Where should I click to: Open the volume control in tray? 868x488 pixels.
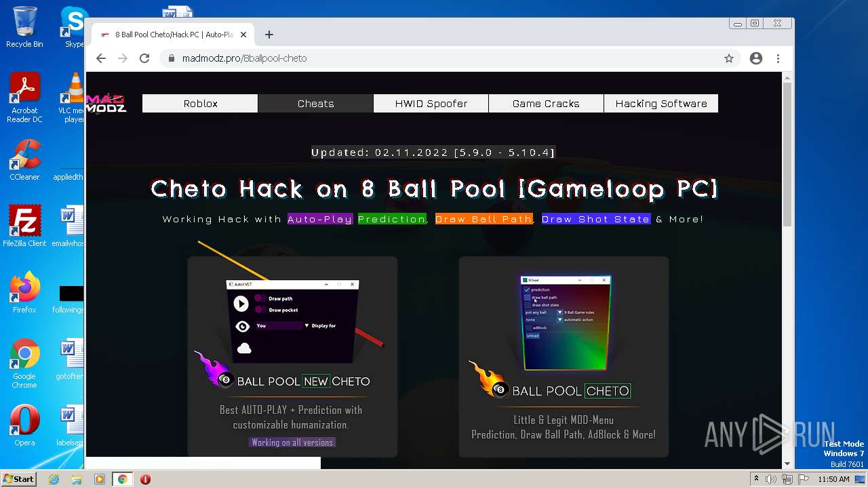point(771,479)
